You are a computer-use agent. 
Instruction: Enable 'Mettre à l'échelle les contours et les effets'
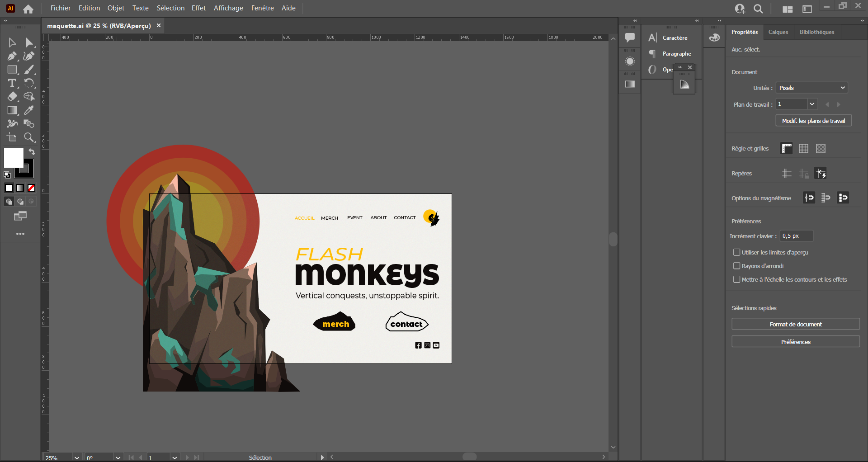(x=737, y=279)
